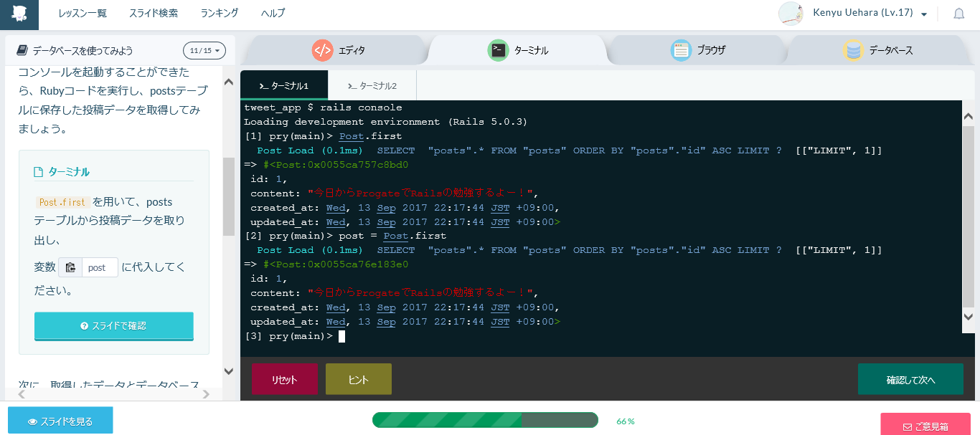This screenshot has height=435, width=980.
Task: Click the book icon beside lesson title
Action: [22, 50]
